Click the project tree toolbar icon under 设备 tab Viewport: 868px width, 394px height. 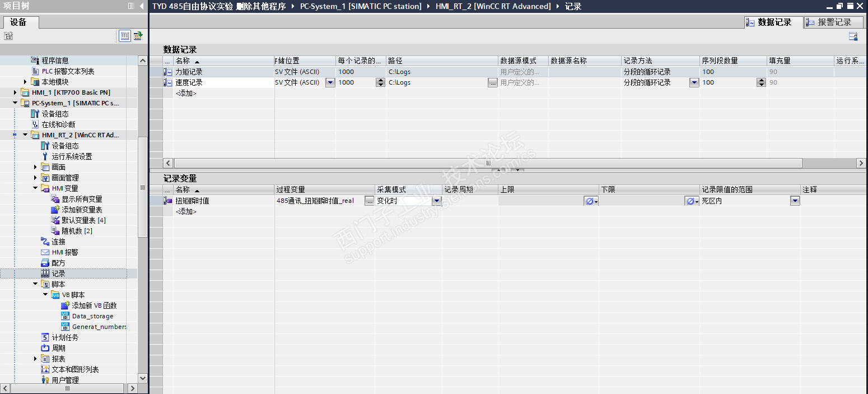(x=8, y=36)
